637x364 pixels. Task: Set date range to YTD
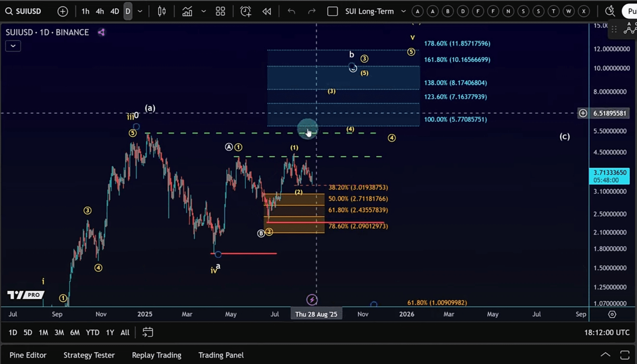point(92,333)
